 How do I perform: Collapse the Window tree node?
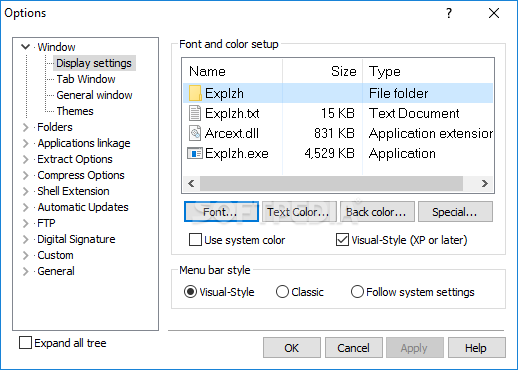pyautogui.click(x=26, y=47)
